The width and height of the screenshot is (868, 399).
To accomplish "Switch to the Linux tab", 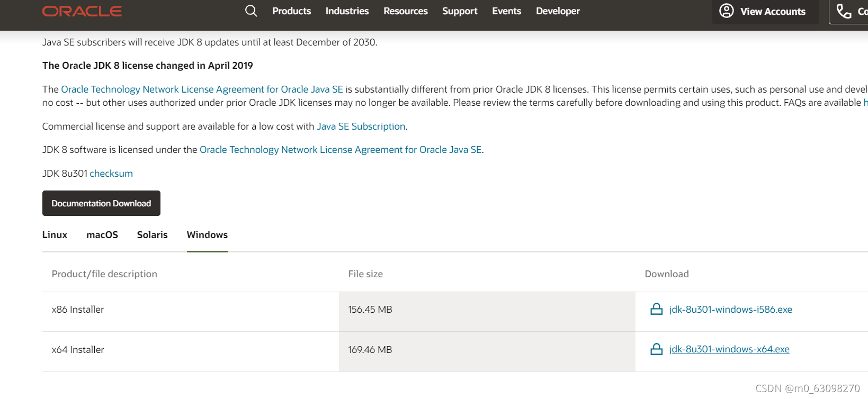I will [55, 235].
